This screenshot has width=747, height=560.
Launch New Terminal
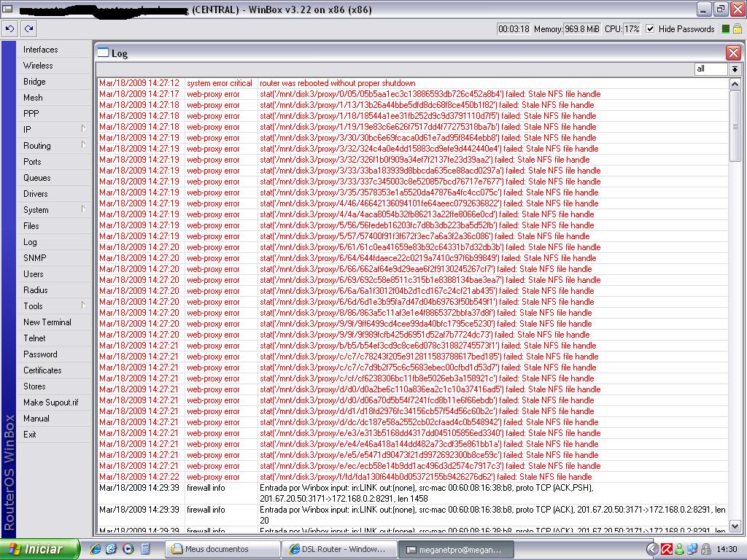point(47,322)
